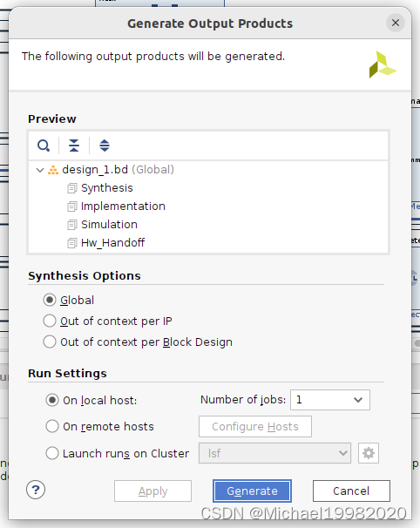Click the design_1.bd block design icon
The height and width of the screenshot is (528, 420).
tap(53, 170)
